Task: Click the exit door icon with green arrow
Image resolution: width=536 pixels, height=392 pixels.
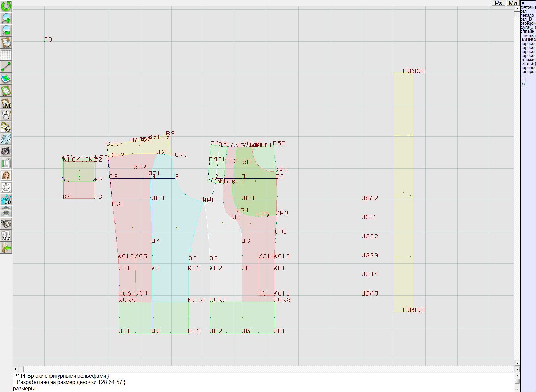Action: [x=6, y=248]
